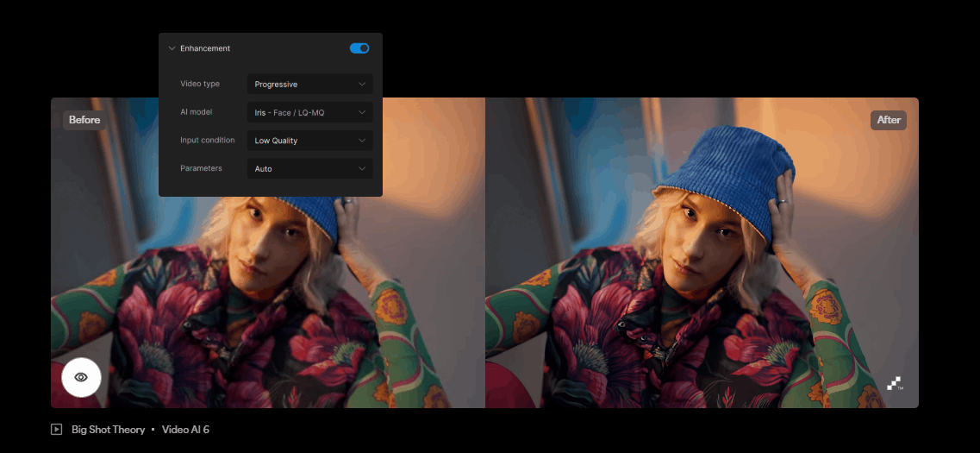Click the Big Shot Theory caption text
The image size is (980, 453).
tap(108, 429)
